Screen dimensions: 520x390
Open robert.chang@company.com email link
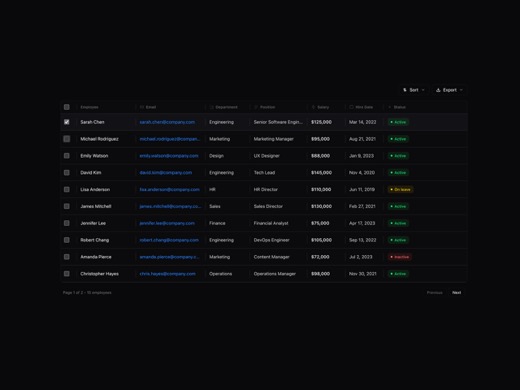169,240
